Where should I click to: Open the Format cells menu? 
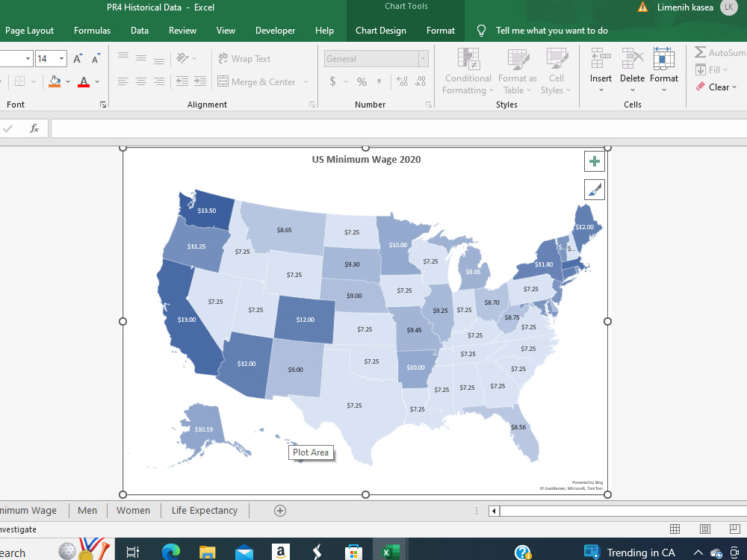pyautogui.click(x=663, y=70)
